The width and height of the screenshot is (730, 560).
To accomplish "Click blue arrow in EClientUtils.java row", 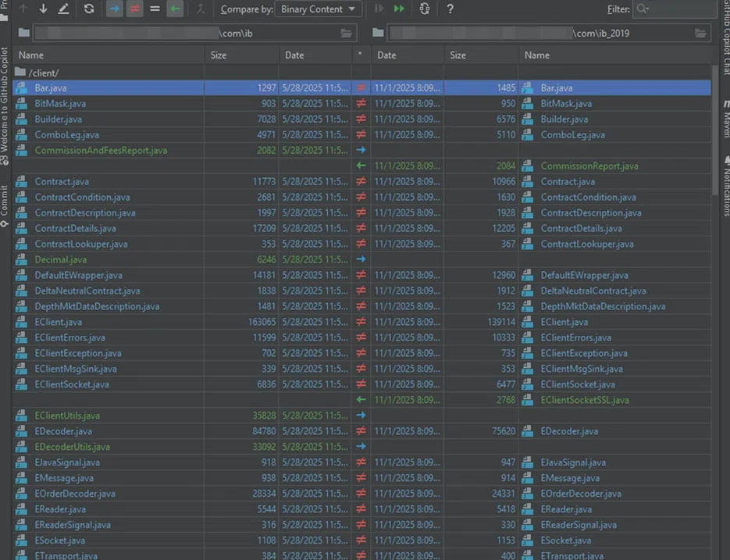I will click(x=361, y=415).
